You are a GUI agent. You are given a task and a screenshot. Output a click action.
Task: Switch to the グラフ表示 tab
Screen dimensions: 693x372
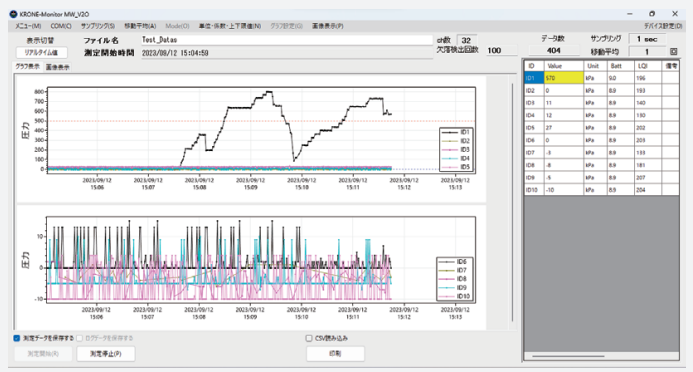coord(27,67)
